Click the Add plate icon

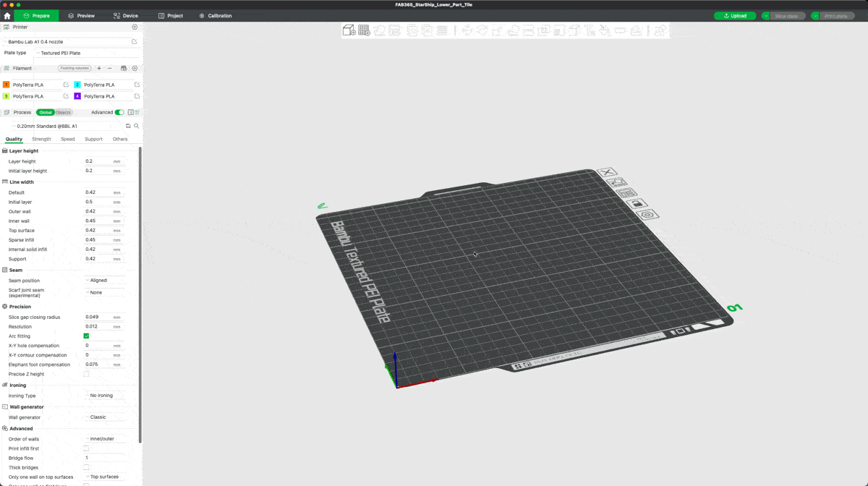click(364, 30)
